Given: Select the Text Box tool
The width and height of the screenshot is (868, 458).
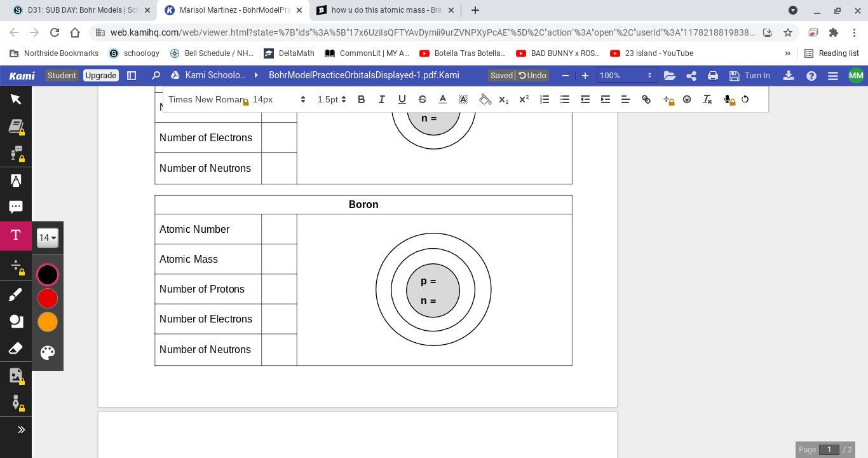Looking at the screenshot, I should [16, 235].
